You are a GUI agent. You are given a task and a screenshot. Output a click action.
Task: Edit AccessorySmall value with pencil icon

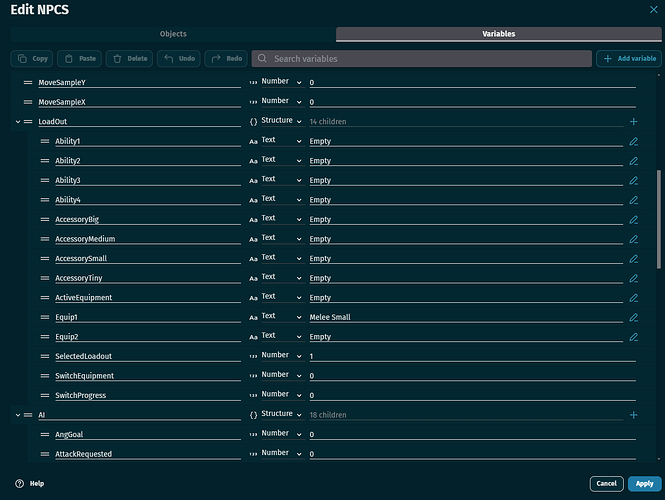[x=633, y=258]
